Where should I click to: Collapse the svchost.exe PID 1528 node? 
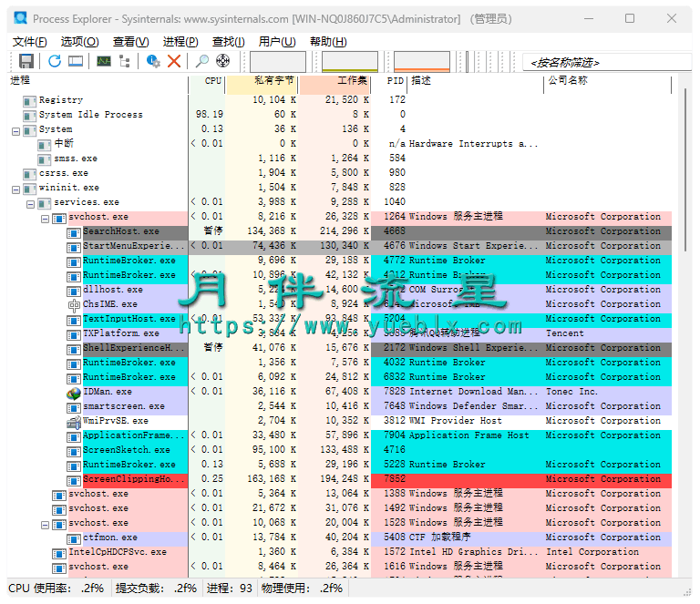coord(45,525)
